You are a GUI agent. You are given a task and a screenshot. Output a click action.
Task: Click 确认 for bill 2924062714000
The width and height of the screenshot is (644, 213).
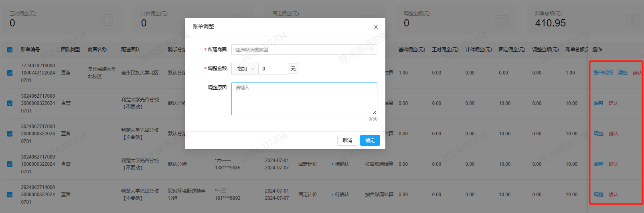613,195
